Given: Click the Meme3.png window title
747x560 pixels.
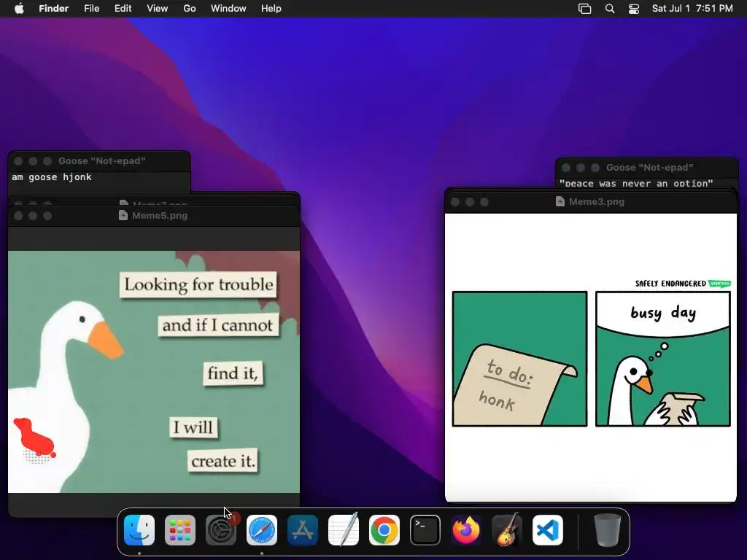Looking at the screenshot, I should click(x=597, y=201).
